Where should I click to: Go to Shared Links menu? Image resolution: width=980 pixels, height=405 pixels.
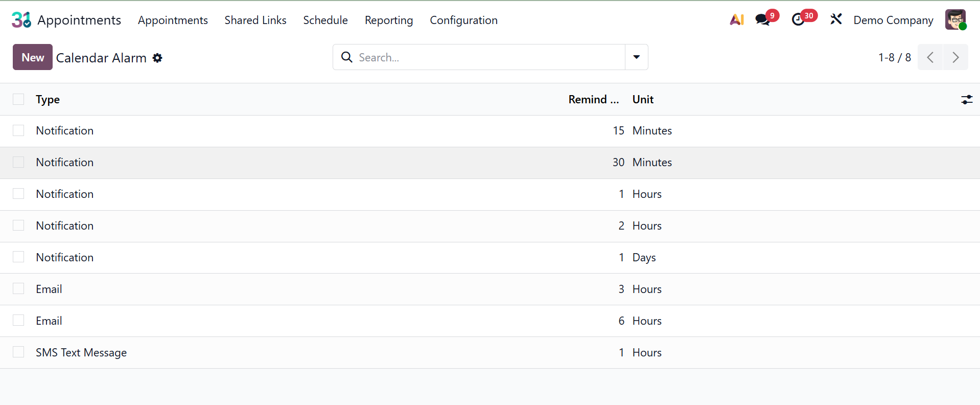point(255,20)
